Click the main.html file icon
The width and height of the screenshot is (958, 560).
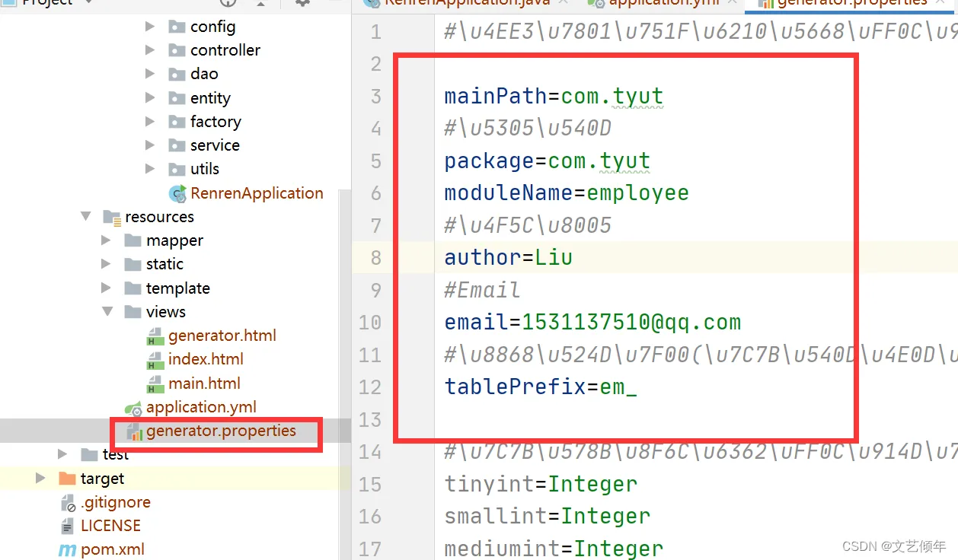pyautogui.click(x=155, y=383)
